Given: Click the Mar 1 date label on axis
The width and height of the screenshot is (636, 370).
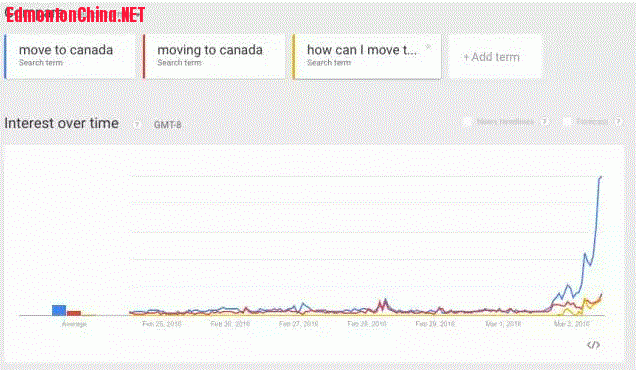Looking at the screenshot, I should [503, 324].
